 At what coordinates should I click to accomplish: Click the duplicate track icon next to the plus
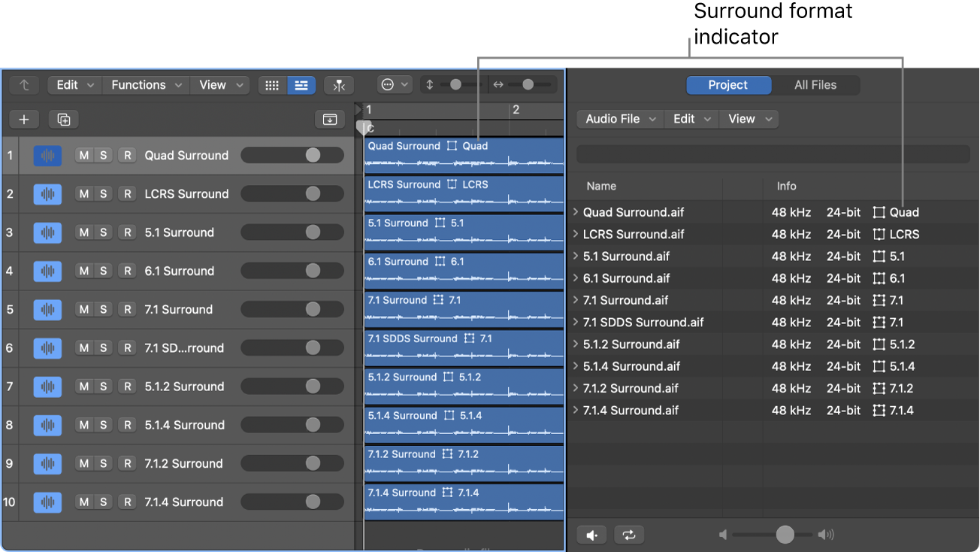(x=63, y=119)
